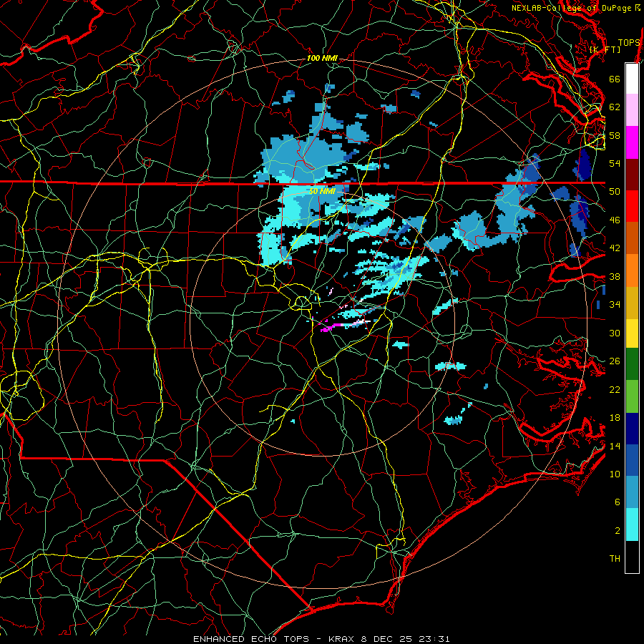644x644 pixels.
Task: Click the white 66 kft legend swatch
Action: (632, 79)
